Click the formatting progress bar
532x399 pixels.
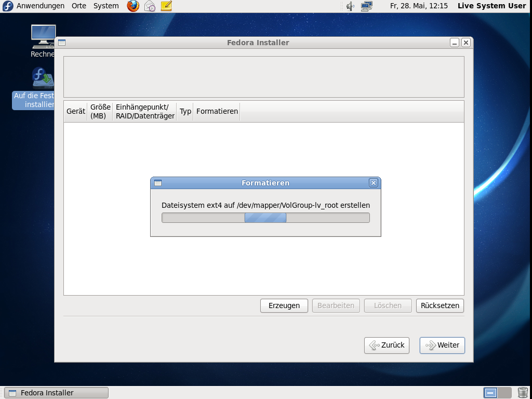click(265, 218)
